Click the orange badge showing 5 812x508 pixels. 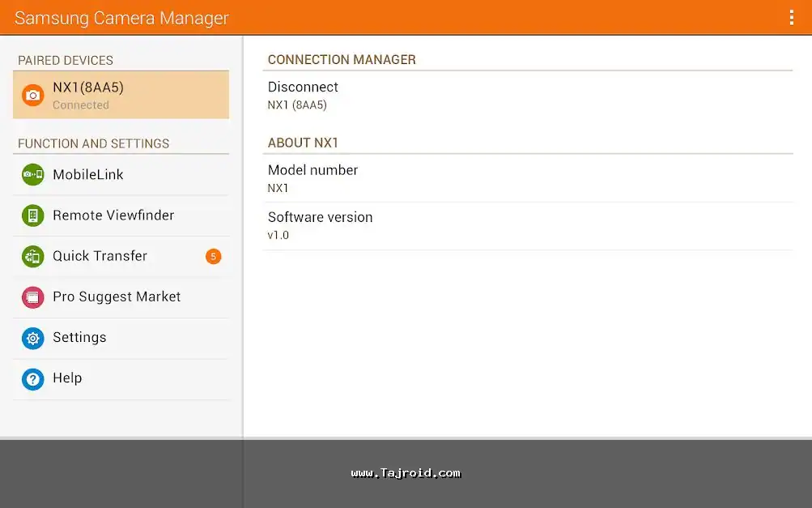(213, 257)
